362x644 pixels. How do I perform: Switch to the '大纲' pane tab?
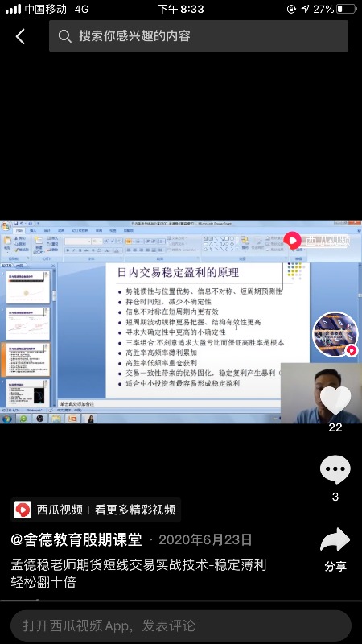(x=19, y=266)
